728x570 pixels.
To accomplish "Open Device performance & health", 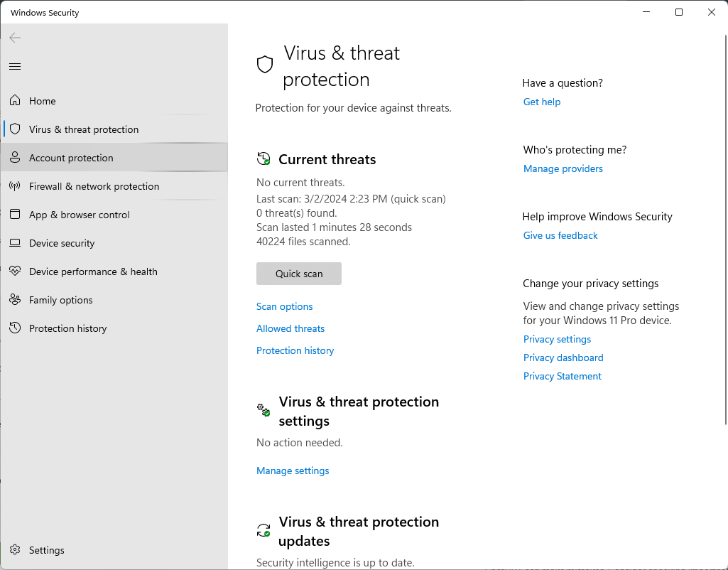I will [x=114, y=271].
